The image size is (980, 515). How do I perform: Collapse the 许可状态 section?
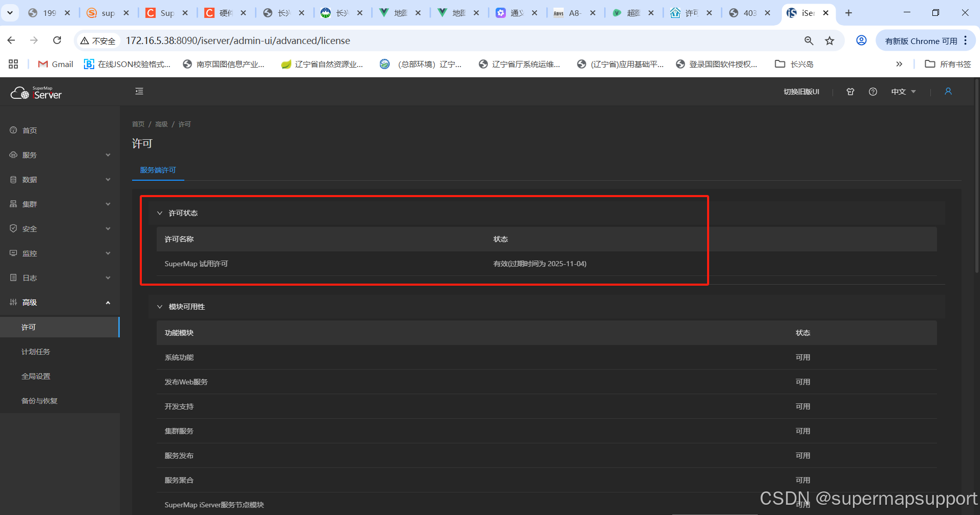160,213
